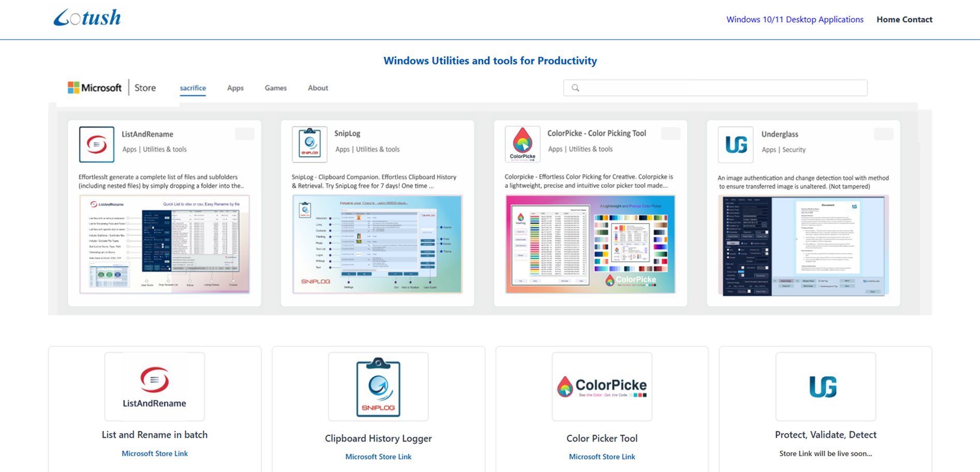Click the ListAndRename card's gray badge button
The width and height of the screenshot is (980, 472).
[x=244, y=134]
